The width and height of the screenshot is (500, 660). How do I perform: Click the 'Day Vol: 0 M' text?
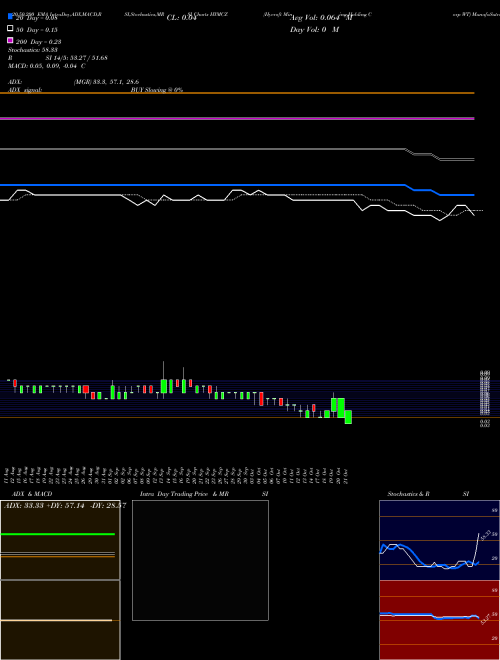point(314,29)
